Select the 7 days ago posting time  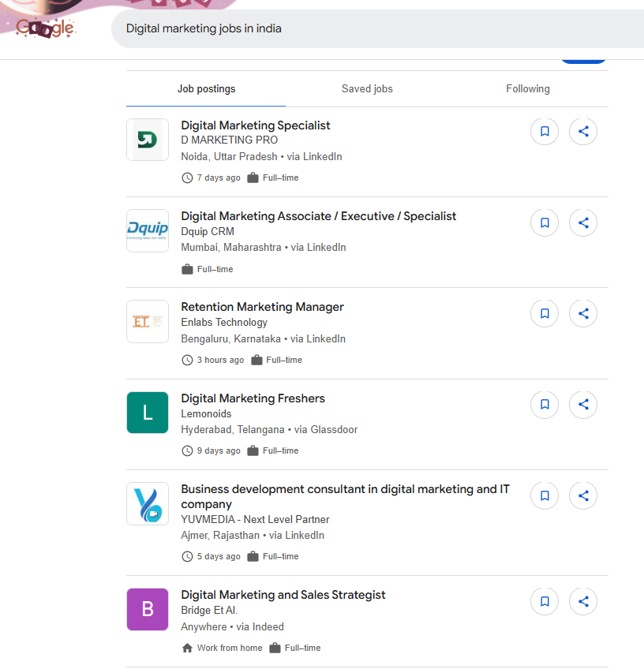(219, 178)
